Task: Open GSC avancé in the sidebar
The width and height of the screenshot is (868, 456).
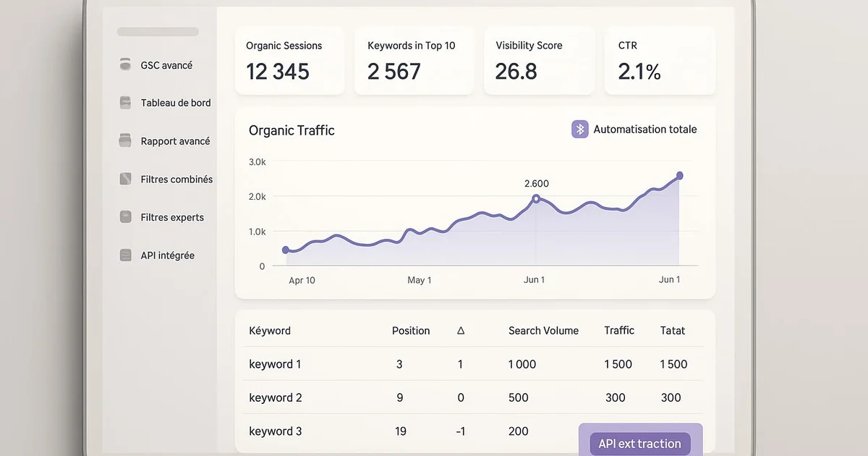Action: pos(166,65)
